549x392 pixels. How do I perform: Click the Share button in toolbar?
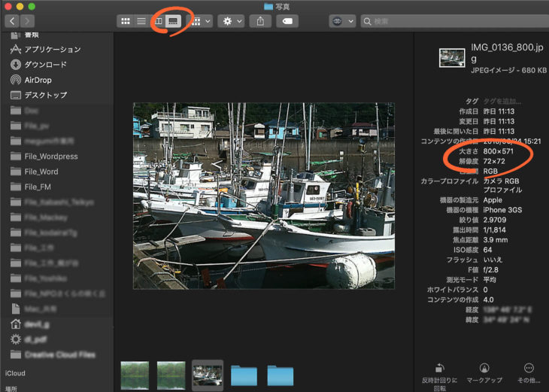coord(260,21)
